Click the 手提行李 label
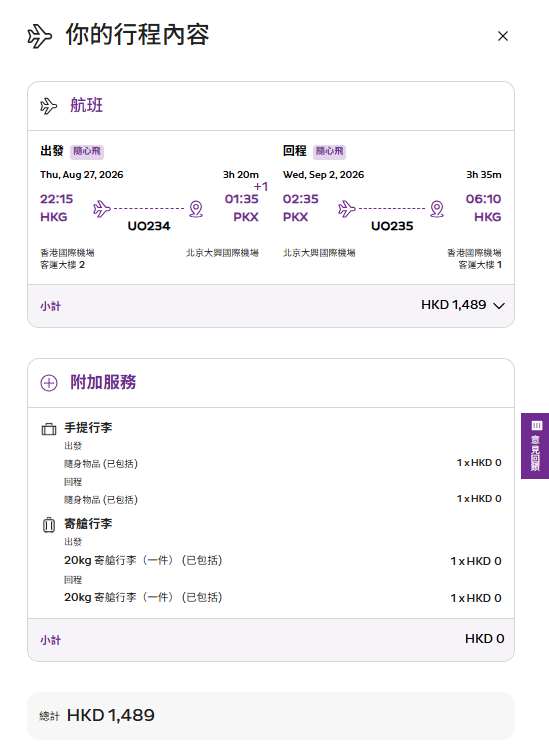 click(x=88, y=428)
